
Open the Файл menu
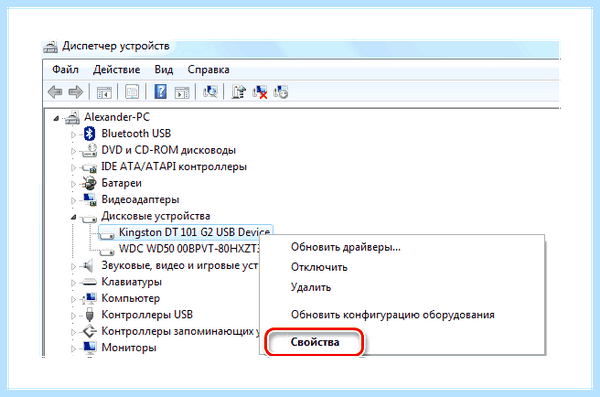click(65, 70)
